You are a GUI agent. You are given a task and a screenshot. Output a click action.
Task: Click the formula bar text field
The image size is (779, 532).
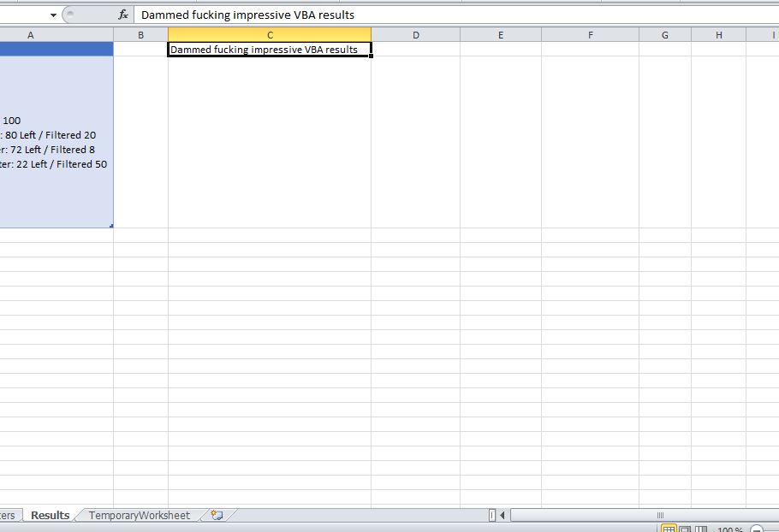pyautogui.click(x=456, y=15)
